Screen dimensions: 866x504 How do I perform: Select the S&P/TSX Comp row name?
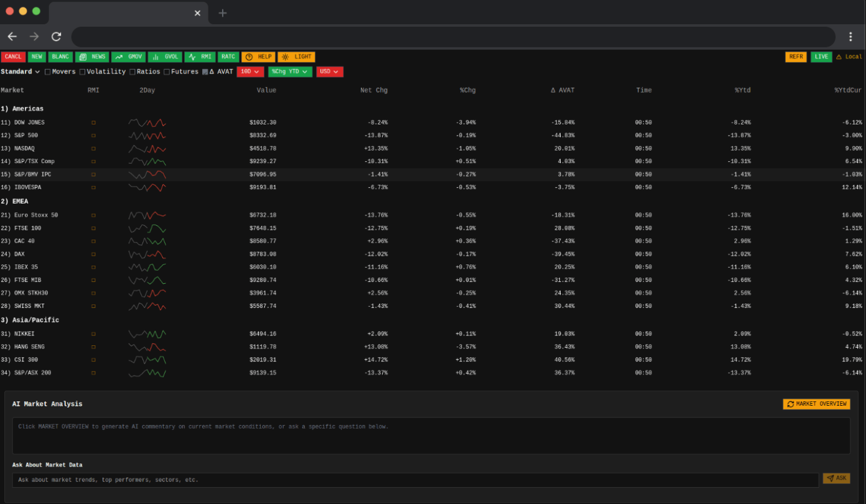[x=34, y=161]
